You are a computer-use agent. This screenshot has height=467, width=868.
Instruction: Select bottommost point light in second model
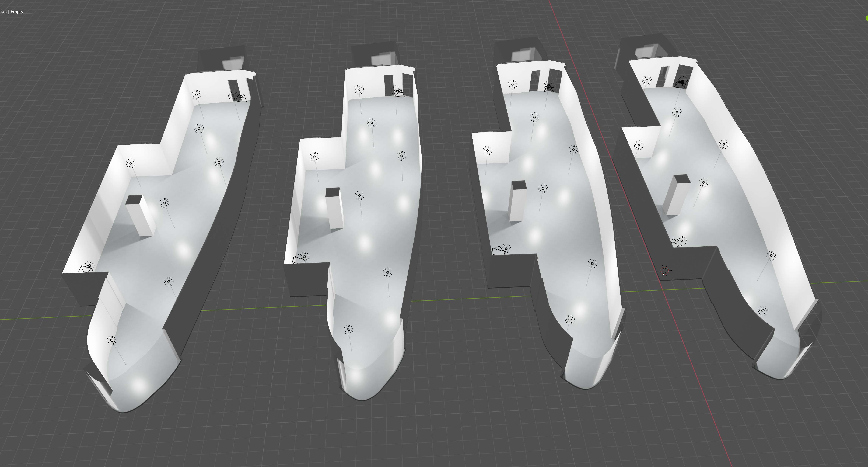[x=348, y=330]
